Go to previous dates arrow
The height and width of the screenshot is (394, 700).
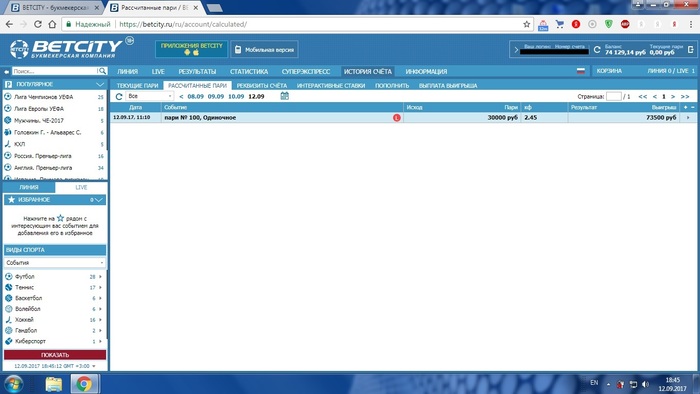[x=181, y=96]
